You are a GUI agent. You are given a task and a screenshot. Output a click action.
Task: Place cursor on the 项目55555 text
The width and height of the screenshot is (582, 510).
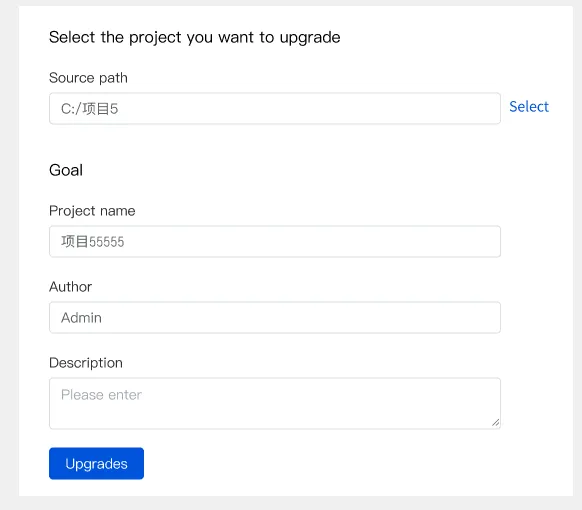(x=92, y=242)
